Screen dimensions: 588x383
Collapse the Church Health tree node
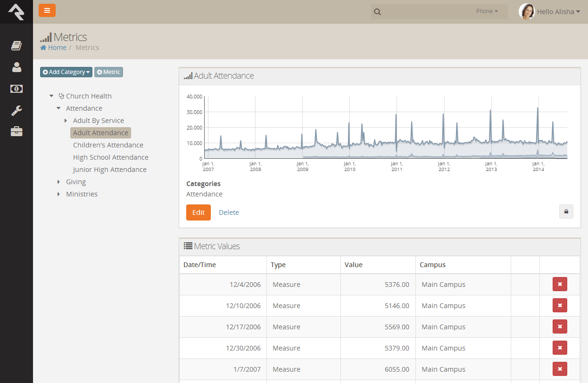tap(51, 96)
